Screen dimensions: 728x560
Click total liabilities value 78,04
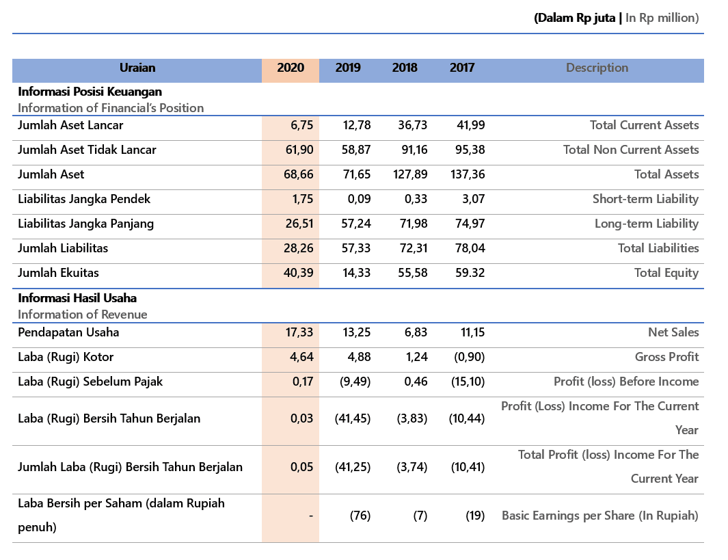pyautogui.click(x=470, y=248)
